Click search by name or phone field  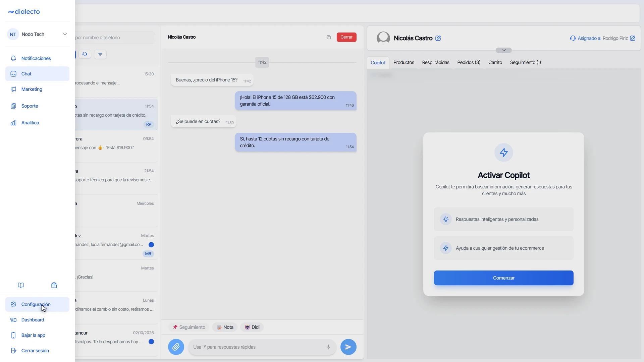[x=115, y=38]
